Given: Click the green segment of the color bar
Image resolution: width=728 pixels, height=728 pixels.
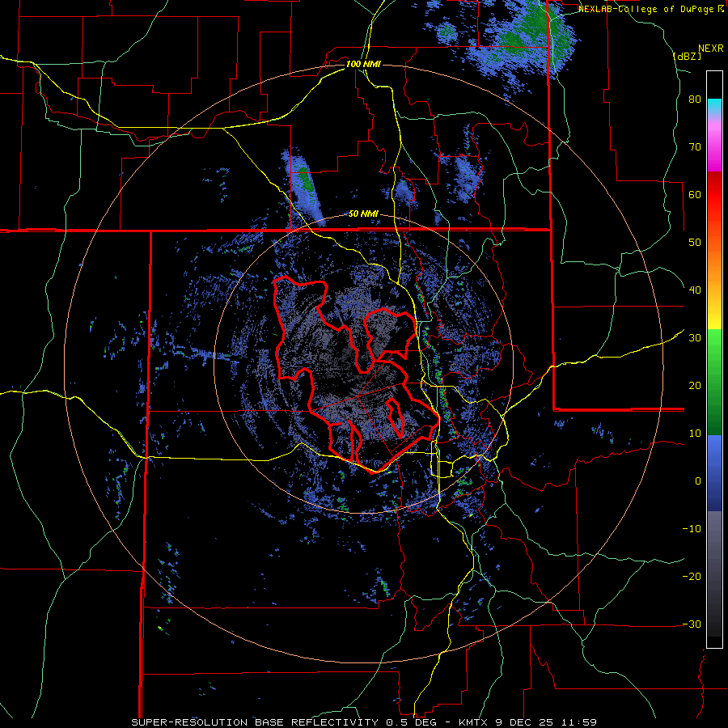Looking at the screenshot, I should pos(714,382).
